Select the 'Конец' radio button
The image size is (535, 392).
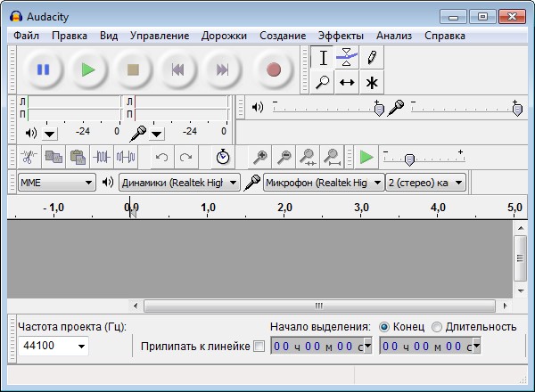pos(384,326)
